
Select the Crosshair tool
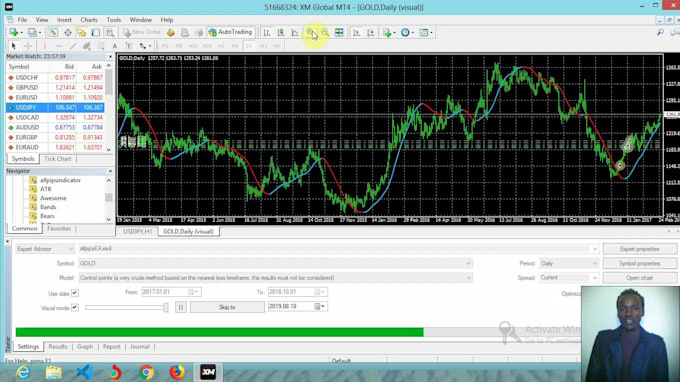pyautogui.click(x=28, y=46)
